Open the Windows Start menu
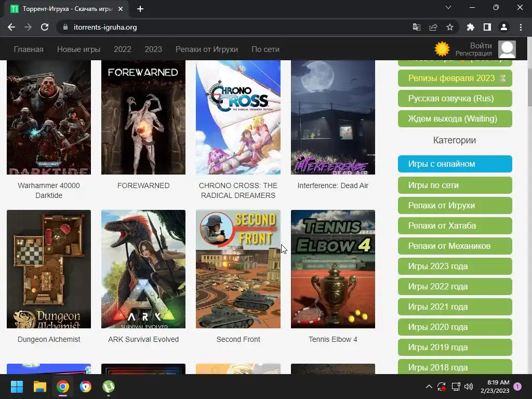The height and width of the screenshot is (399, 532). click(x=17, y=387)
